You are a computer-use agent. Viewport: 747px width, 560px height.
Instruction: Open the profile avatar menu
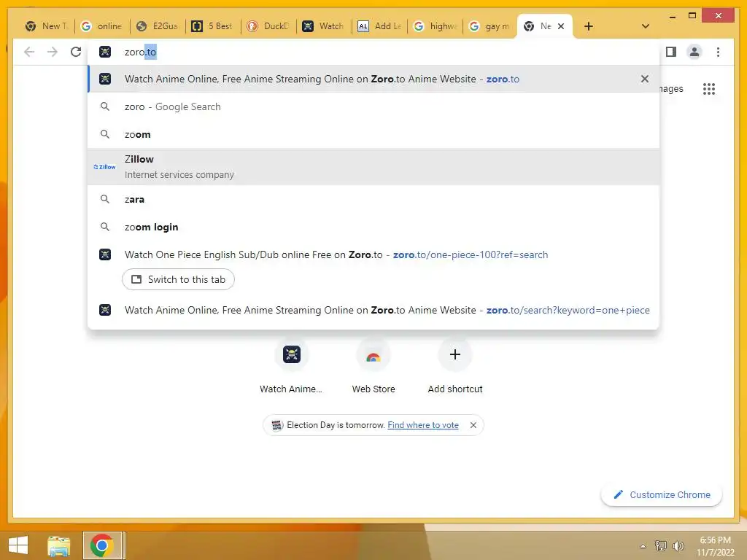tap(694, 52)
